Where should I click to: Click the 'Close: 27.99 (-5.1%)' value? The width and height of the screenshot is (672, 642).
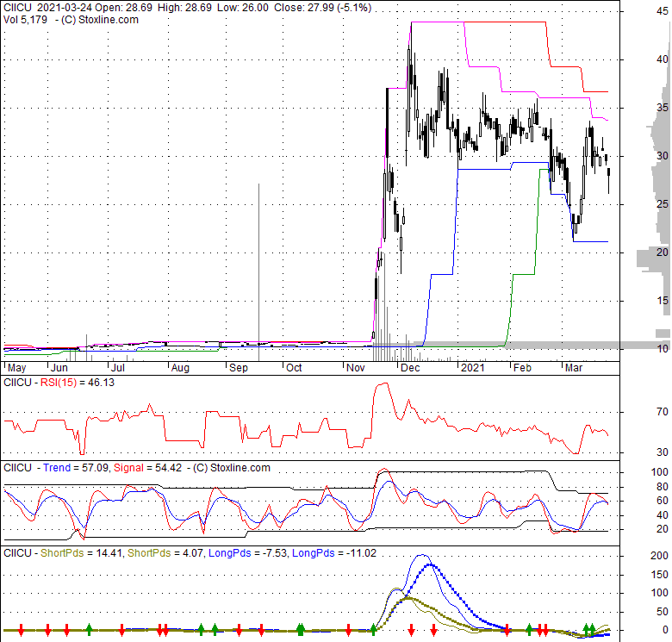pyautogui.click(x=323, y=8)
